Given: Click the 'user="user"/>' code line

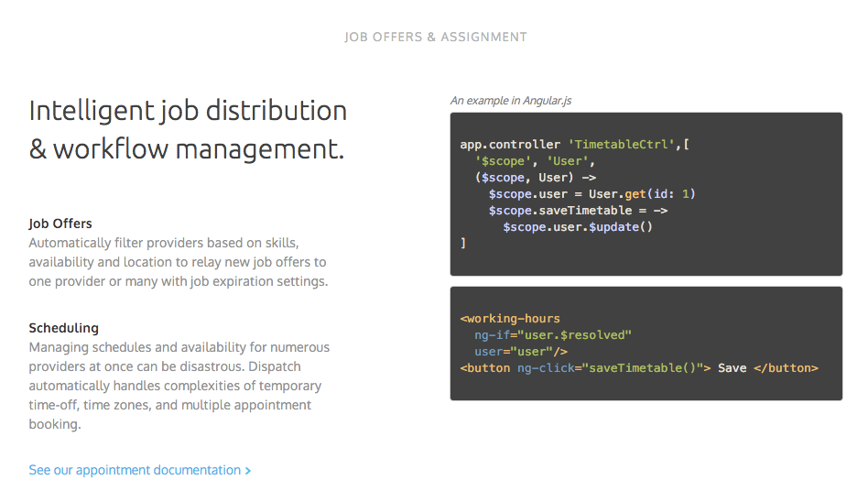Looking at the screenshot, I should [x=520, y=352].
